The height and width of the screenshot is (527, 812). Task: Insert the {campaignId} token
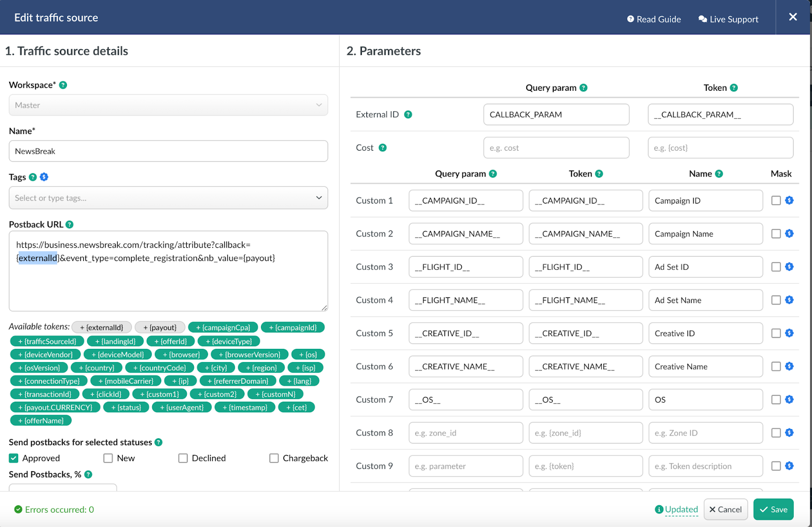(x=292, y=327)
